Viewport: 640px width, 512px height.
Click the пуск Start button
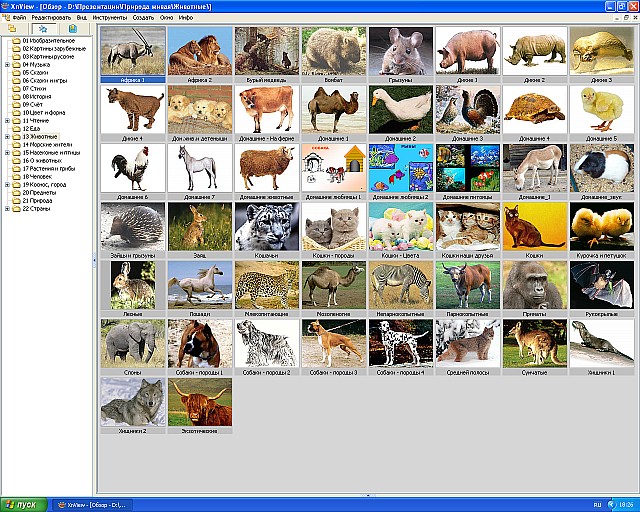click(x=24, y=505)
